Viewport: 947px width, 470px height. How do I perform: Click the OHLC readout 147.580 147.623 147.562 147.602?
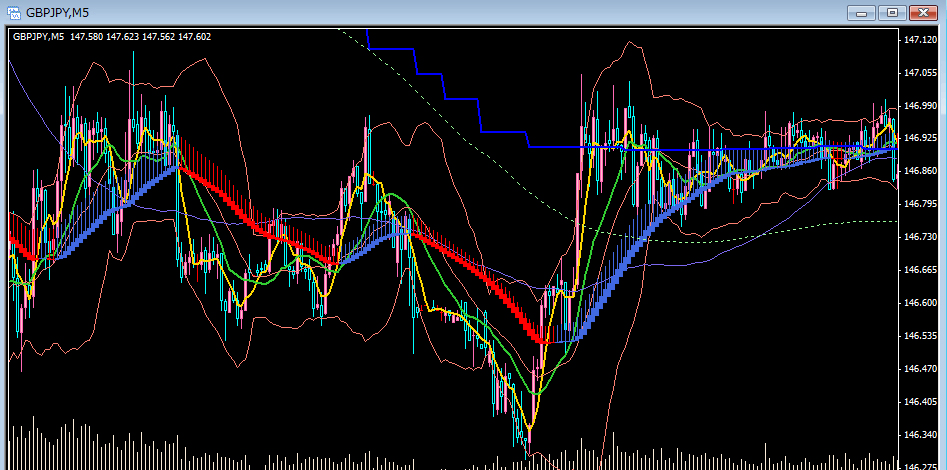[x=141, y=37]
